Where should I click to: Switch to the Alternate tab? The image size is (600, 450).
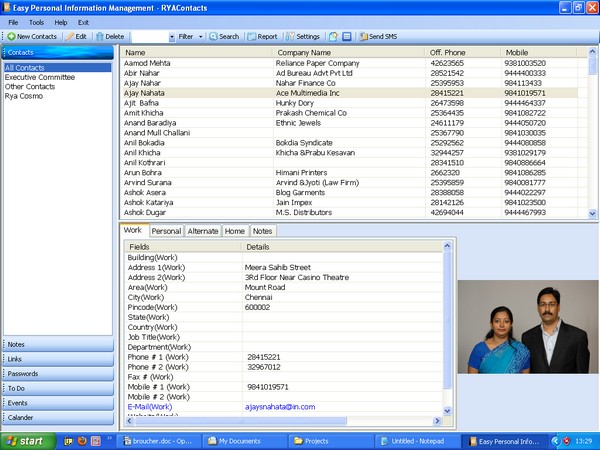tap(203, 231)
